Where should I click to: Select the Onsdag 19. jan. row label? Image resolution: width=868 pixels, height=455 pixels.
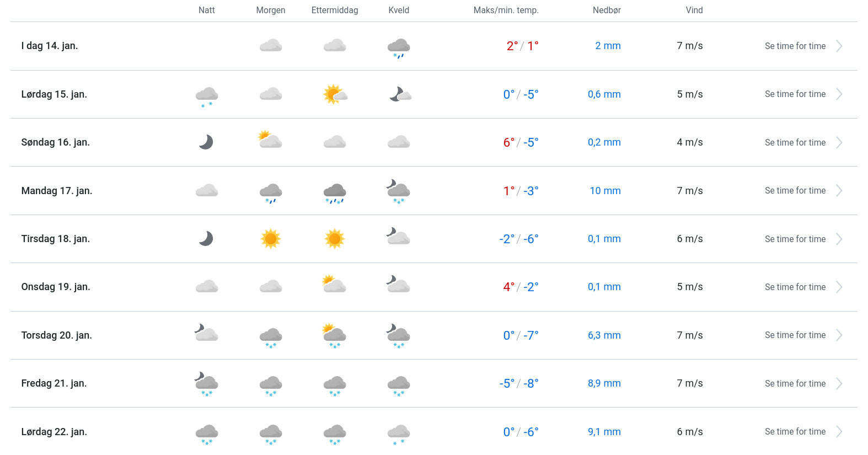(56, 287)
